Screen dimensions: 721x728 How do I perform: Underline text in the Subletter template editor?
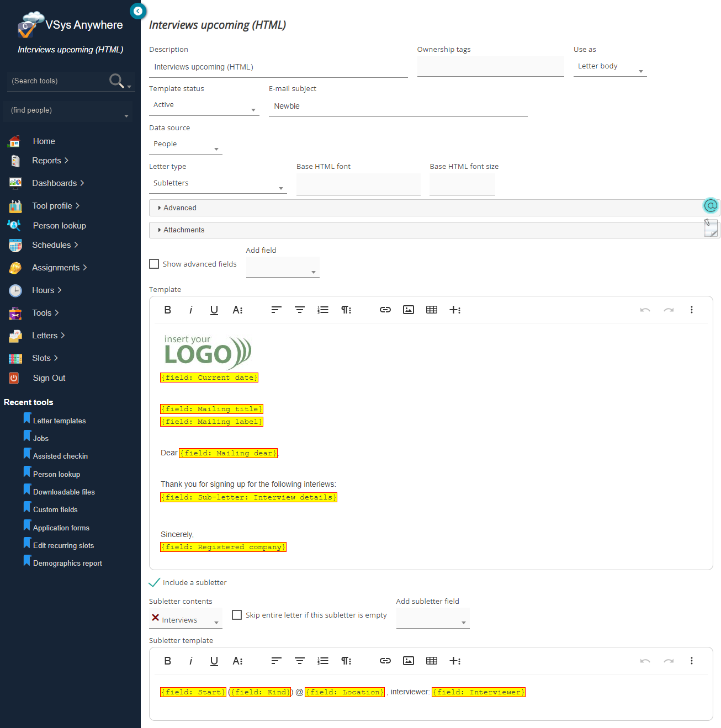coord(214,661)
